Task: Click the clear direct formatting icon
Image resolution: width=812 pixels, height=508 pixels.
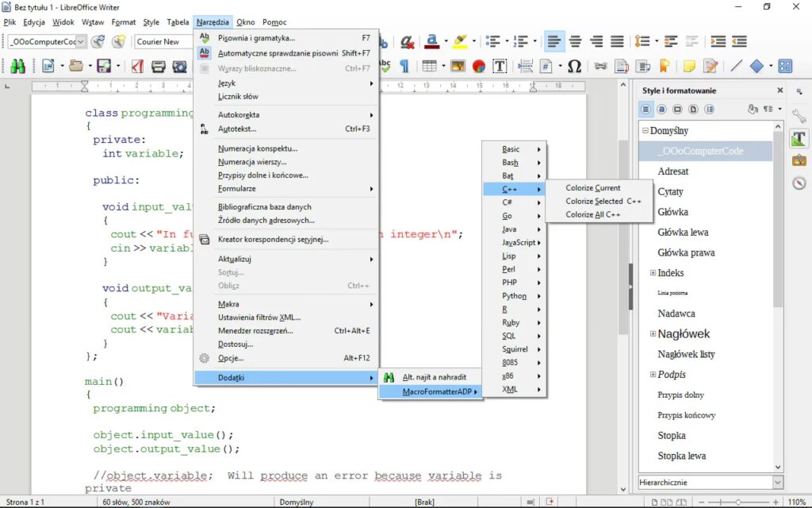Action: pos(407,41)
